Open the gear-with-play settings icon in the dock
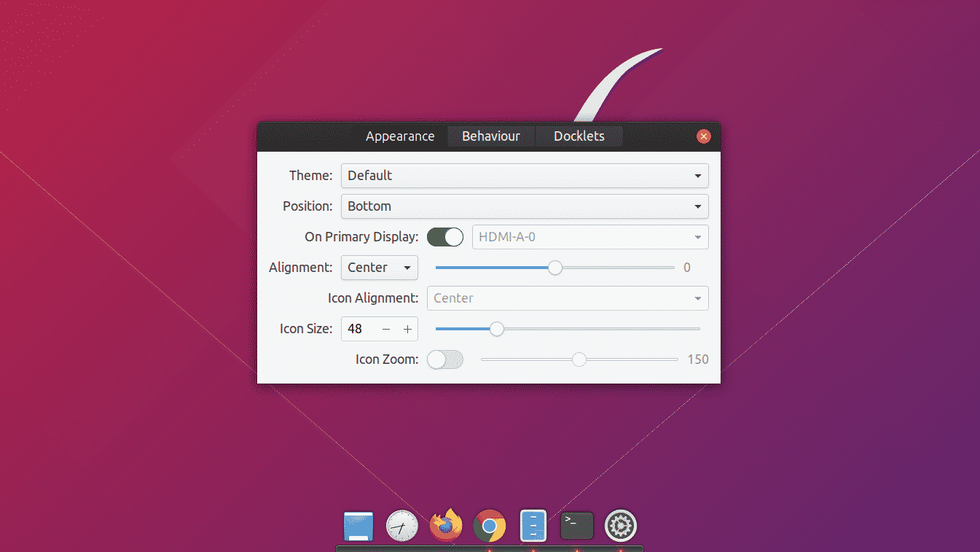Image resolution: width=980 pixels, height=552 pixels. (x=621, y=526)
